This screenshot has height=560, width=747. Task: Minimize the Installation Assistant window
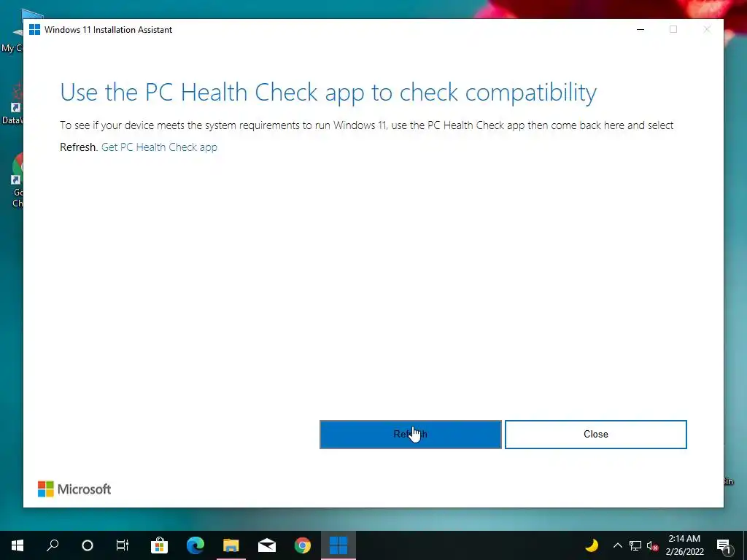pyautogui.click(x=640, y=29)
